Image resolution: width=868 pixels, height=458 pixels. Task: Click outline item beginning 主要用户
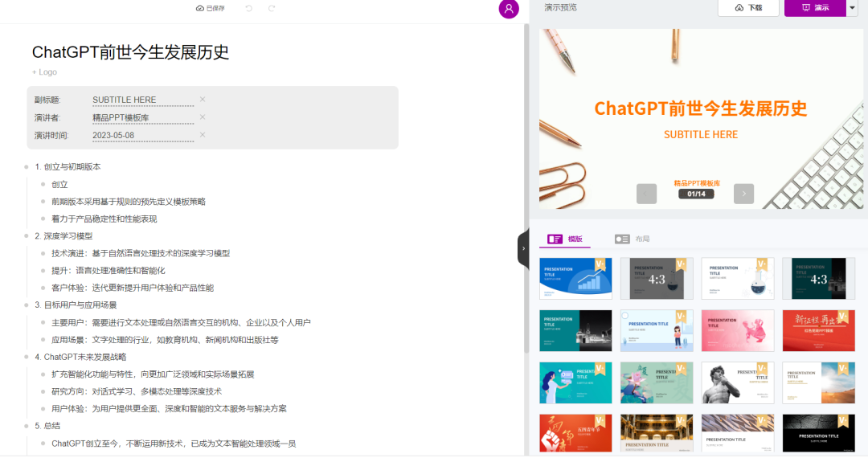[181, 322]
